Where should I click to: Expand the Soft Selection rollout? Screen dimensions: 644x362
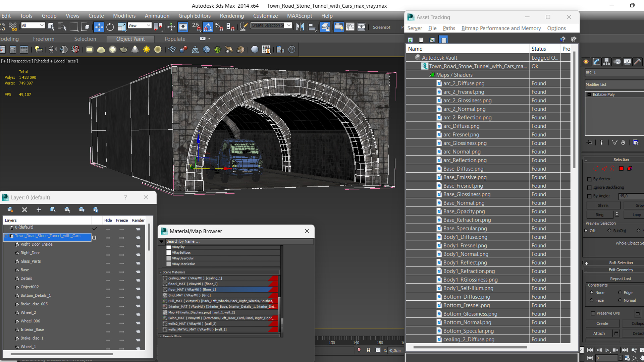click(x=587, y=263)
